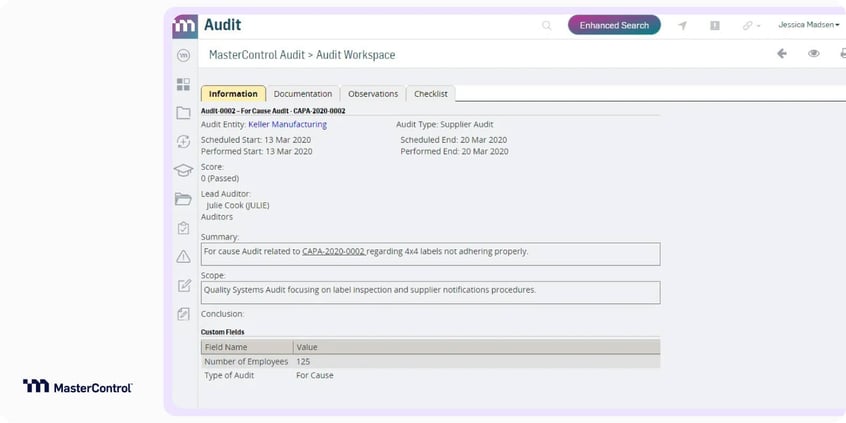Click the back arrow icon
This screenshot has width=846, height=423.
781,53
